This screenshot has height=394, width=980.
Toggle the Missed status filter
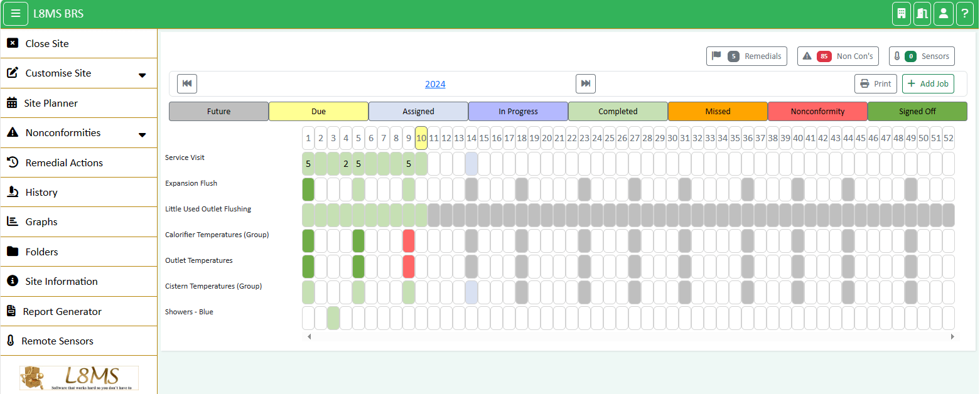click(x=718, y=112)
